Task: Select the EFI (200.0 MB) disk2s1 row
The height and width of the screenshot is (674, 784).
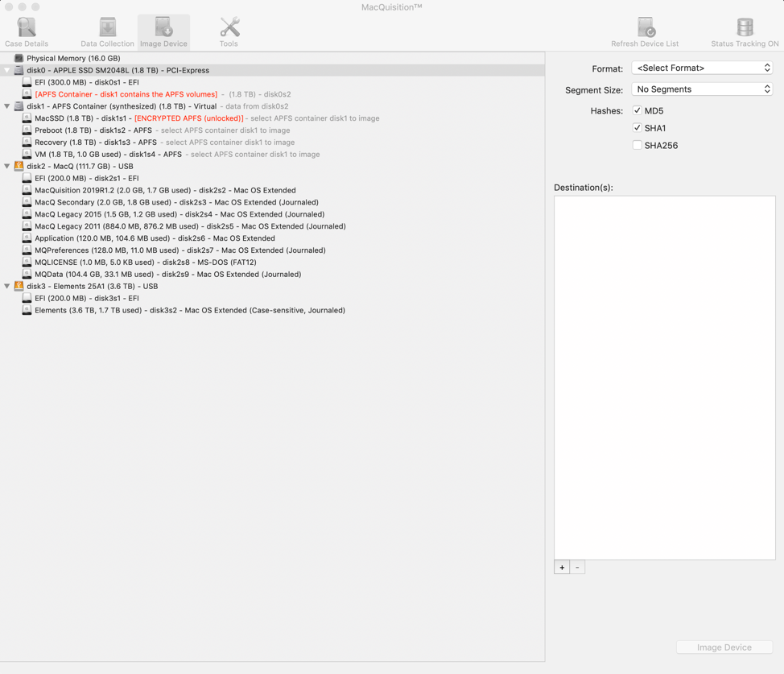Action: pos(273,178)
